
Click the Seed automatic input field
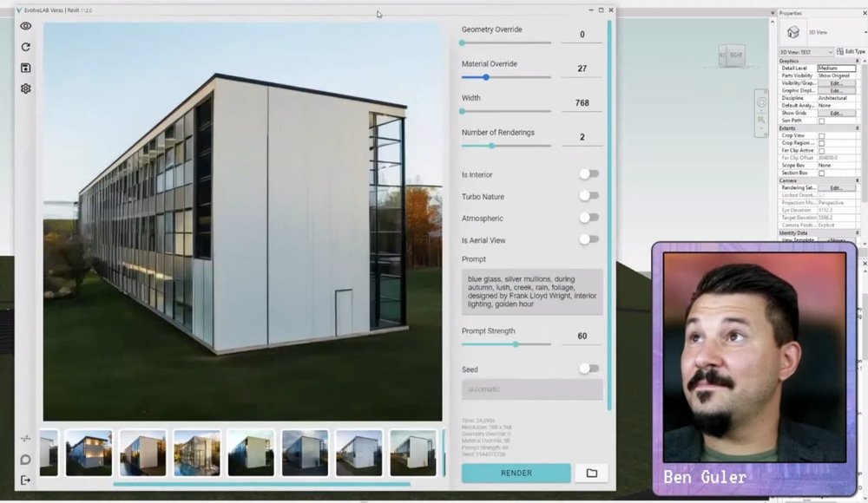point(532,389)
